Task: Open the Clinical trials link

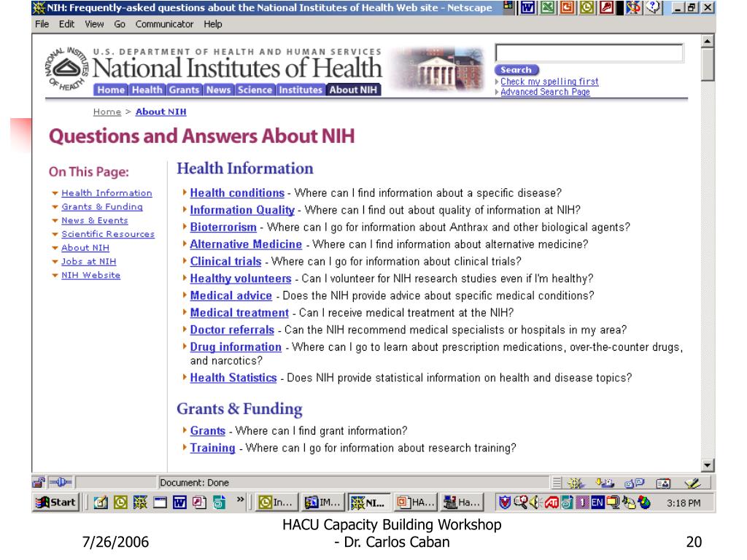Action: point(226,262)
